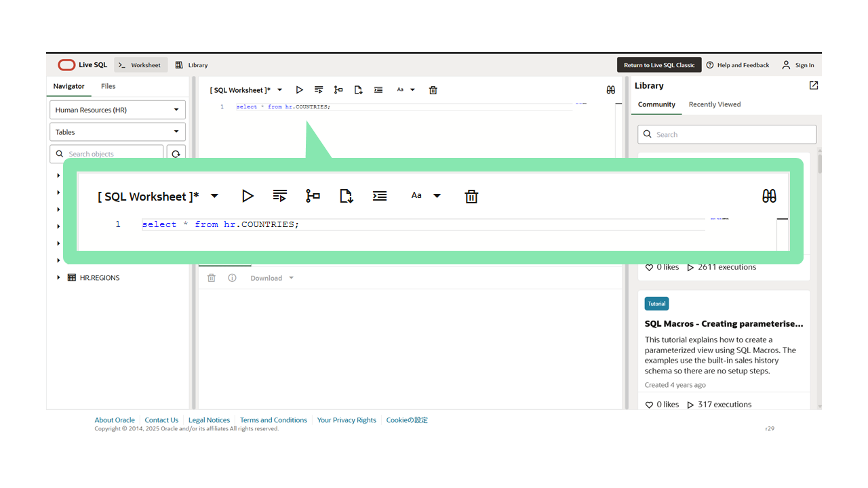The image size is (868, 488).
Task: Explain plan icon in non-magnified worksheet toolbar
Action: pyautogui.click(x=338, y=90)
